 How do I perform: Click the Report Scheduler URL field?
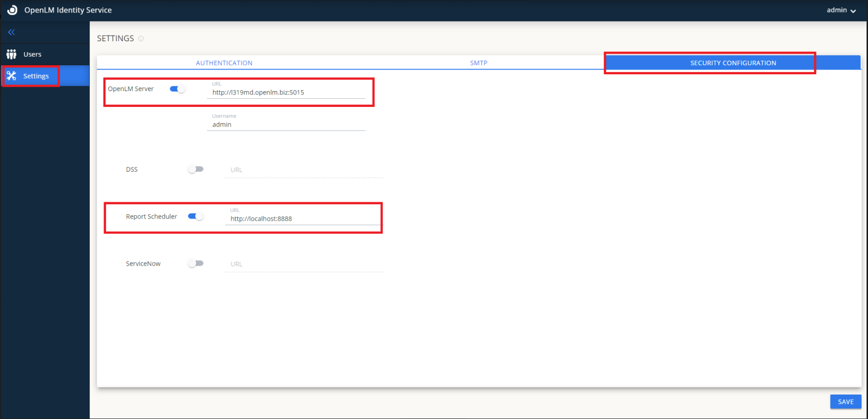[x=304, y=219]
